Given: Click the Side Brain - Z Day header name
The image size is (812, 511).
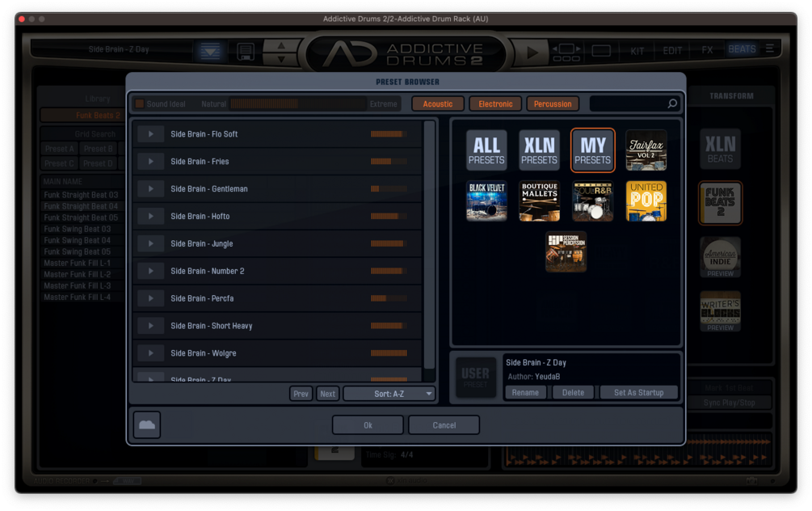Looking at the screenshot, I should click(118, 50).
